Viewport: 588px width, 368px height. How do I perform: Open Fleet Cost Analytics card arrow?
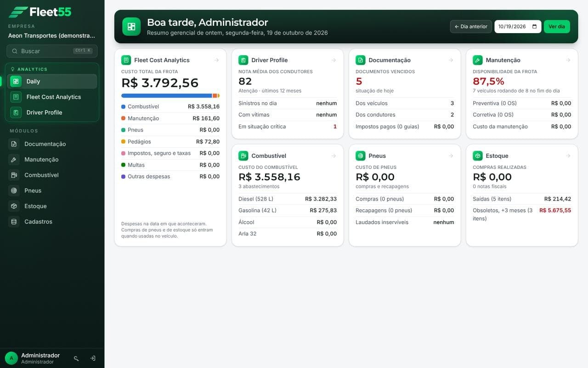point(216,60)
